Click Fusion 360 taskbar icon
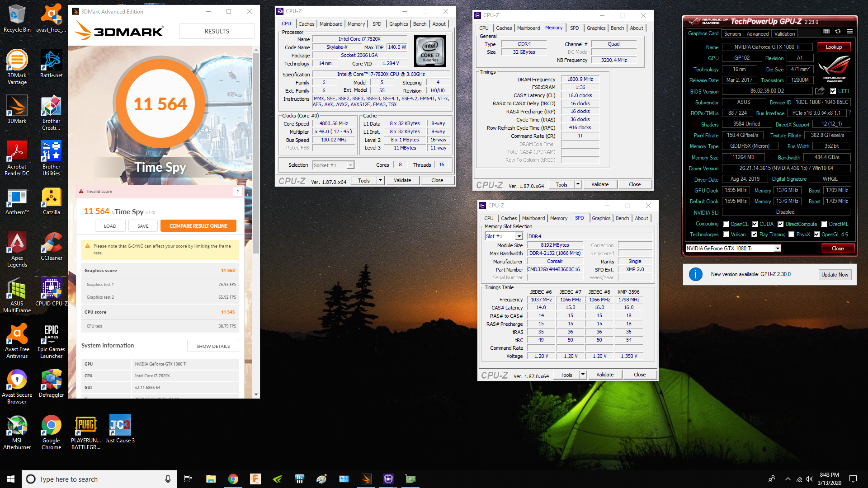The image size is (868, 488). point(255,479)
